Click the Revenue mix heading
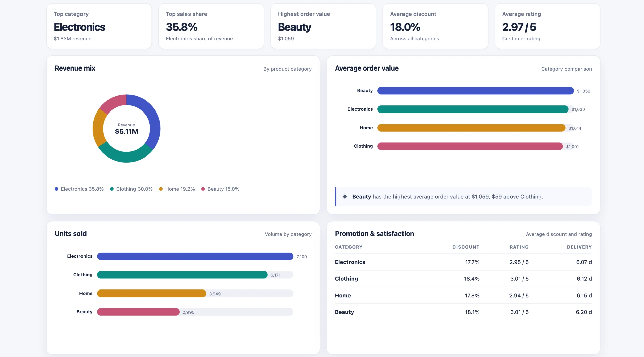644x357 pixels. 75,68
